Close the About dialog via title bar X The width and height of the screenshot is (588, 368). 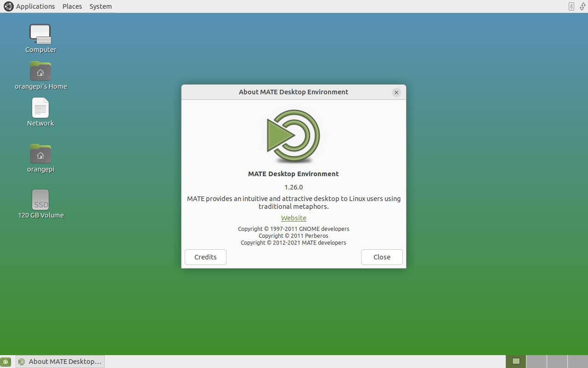click(x=396, y=92)
